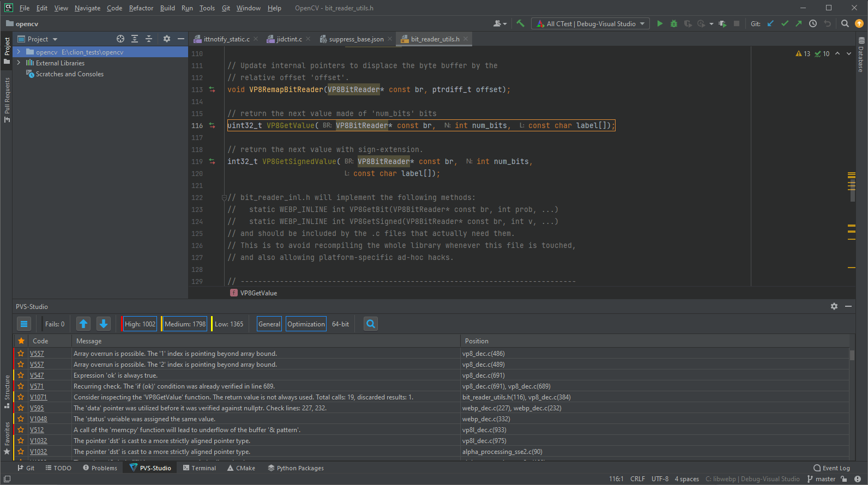Open Python Packages tool window

pos(296,468)
